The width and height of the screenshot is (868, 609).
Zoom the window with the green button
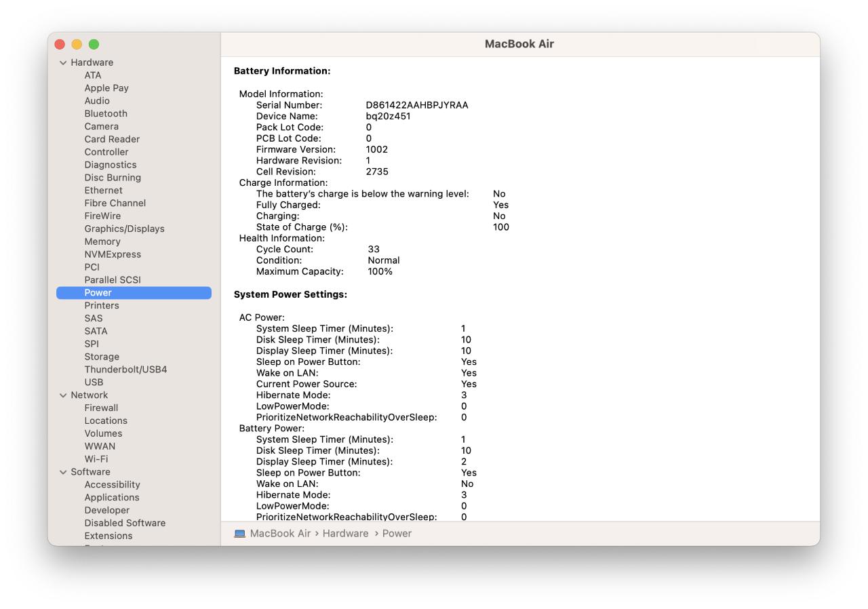(x=94, y=44)
